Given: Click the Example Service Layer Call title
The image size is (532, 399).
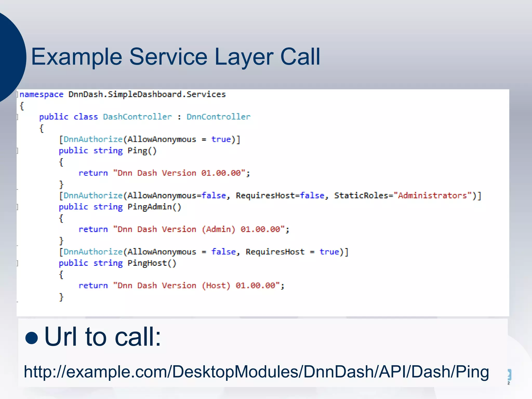Looking at the screenshot, I should pyautogui.click(x=175, y=57).
